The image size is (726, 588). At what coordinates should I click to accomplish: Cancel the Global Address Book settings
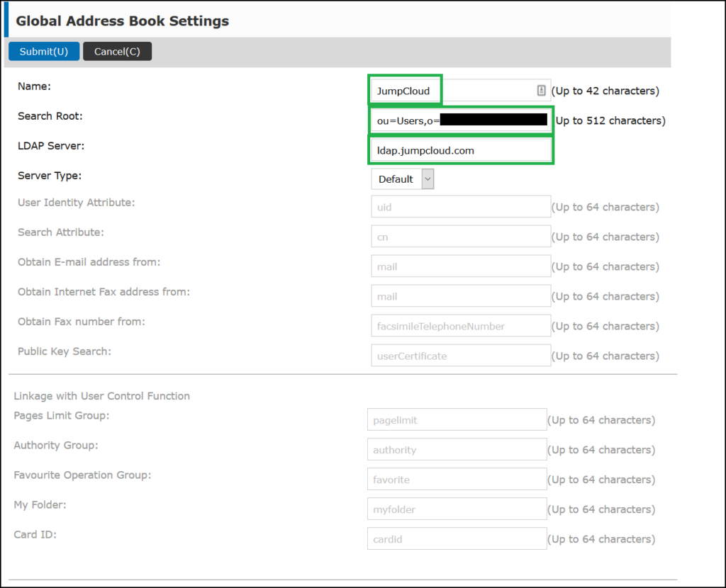(117, 51)
